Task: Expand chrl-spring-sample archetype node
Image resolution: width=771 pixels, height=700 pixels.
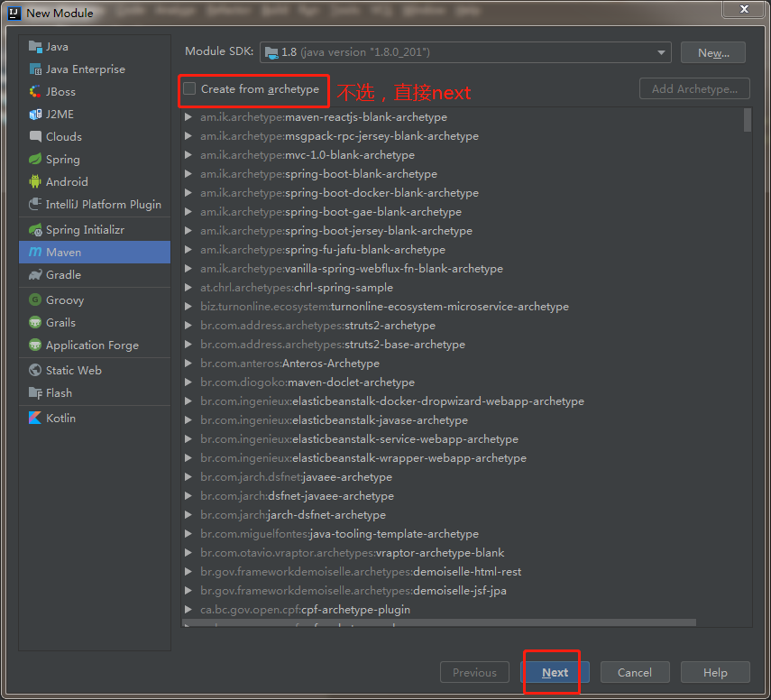Action: (x=188, y=287)
